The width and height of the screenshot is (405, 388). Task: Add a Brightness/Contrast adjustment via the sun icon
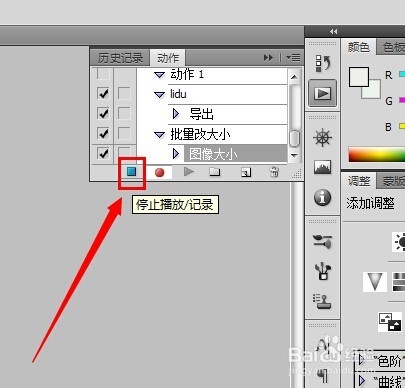click(399, 242)
